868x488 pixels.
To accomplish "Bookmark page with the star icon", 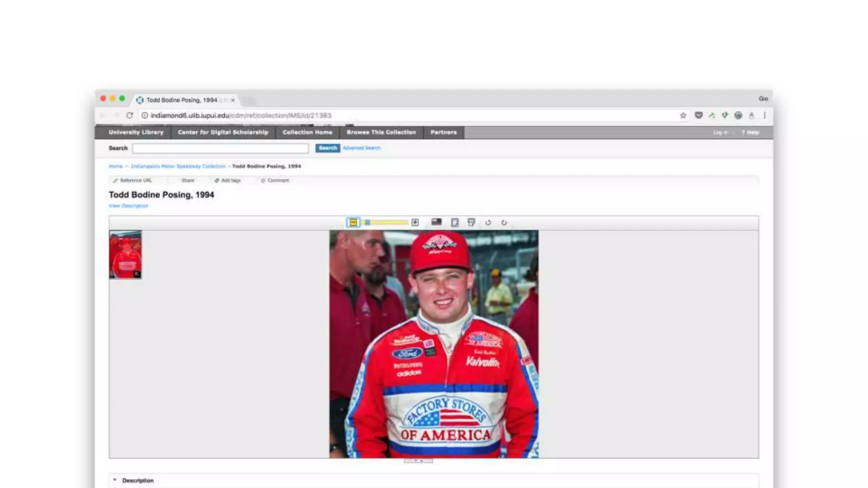I will tap(683, 115).
